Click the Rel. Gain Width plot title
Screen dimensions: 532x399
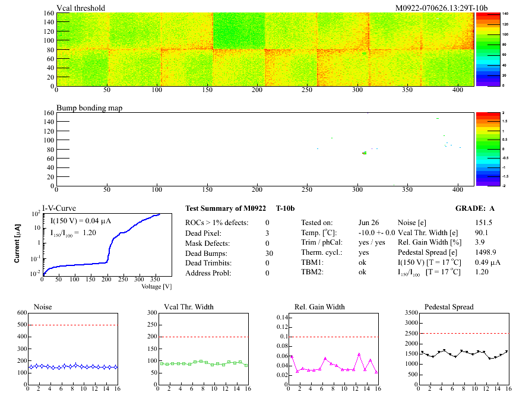click(319, 307)
